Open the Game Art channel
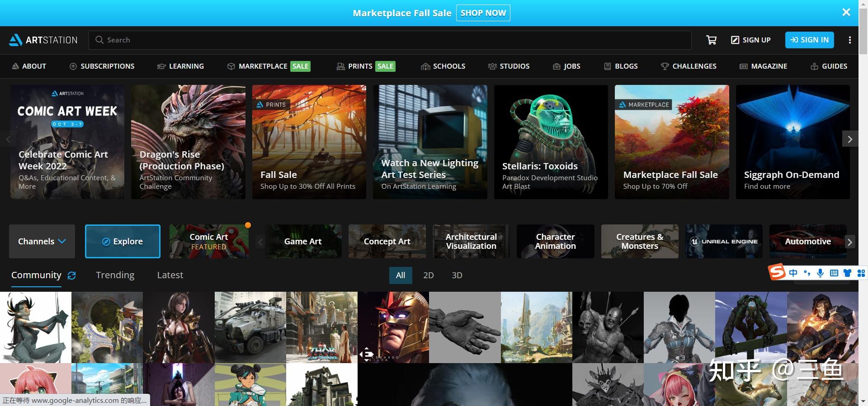This screenshot has width=868, height=406. coord(303,241)
